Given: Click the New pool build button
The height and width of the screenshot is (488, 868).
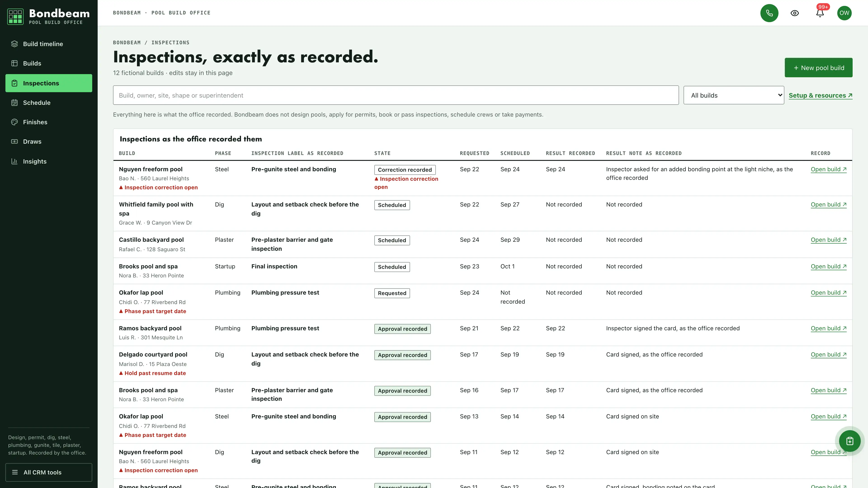Looking at the screenshot, I should point(818,68).
